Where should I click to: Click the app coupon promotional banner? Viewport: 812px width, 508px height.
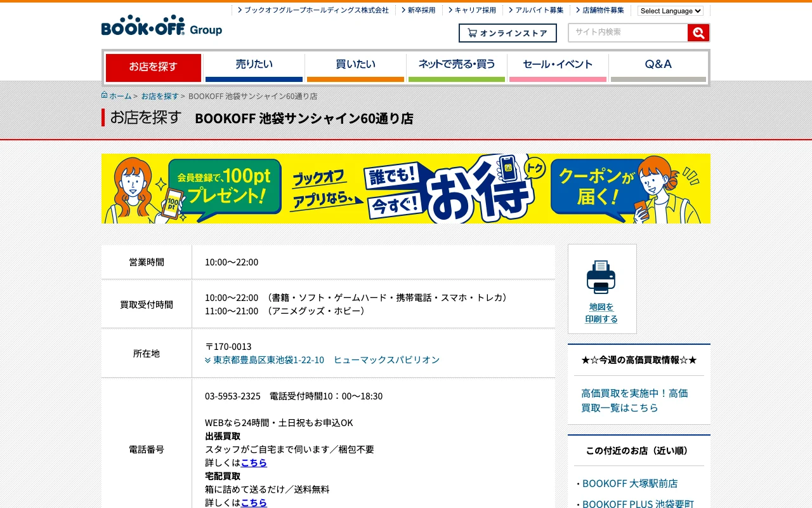point(406,189)
